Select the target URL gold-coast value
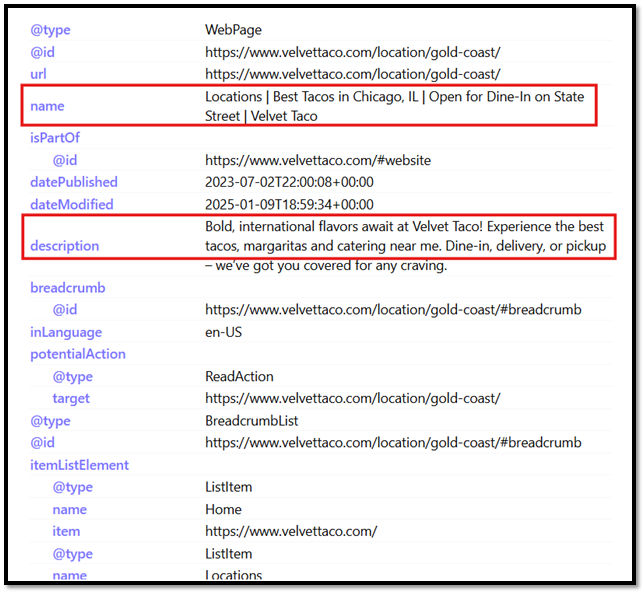Screen dimensions: 644x594 (x=352, y=398)
